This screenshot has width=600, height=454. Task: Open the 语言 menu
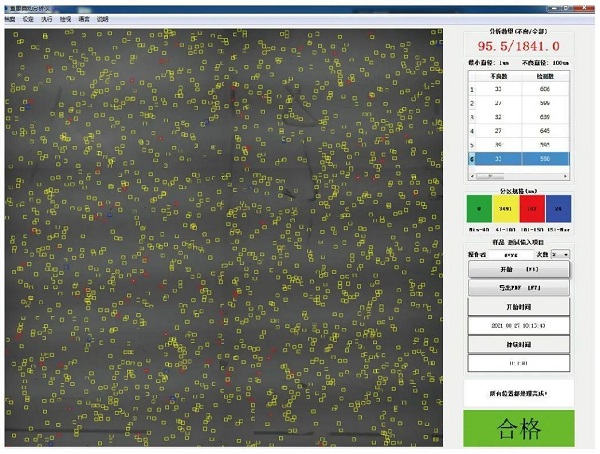pyautogui.click(x=84, y=18)
